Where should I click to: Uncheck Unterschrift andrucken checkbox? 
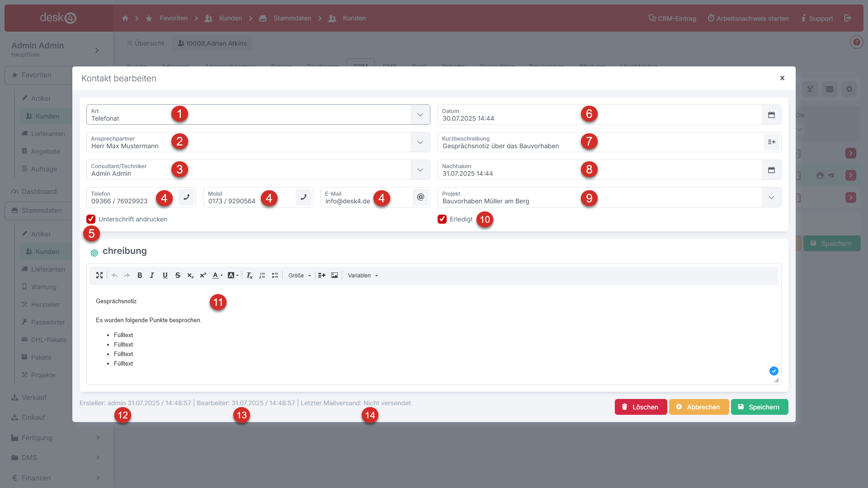(x=91, y=219)
